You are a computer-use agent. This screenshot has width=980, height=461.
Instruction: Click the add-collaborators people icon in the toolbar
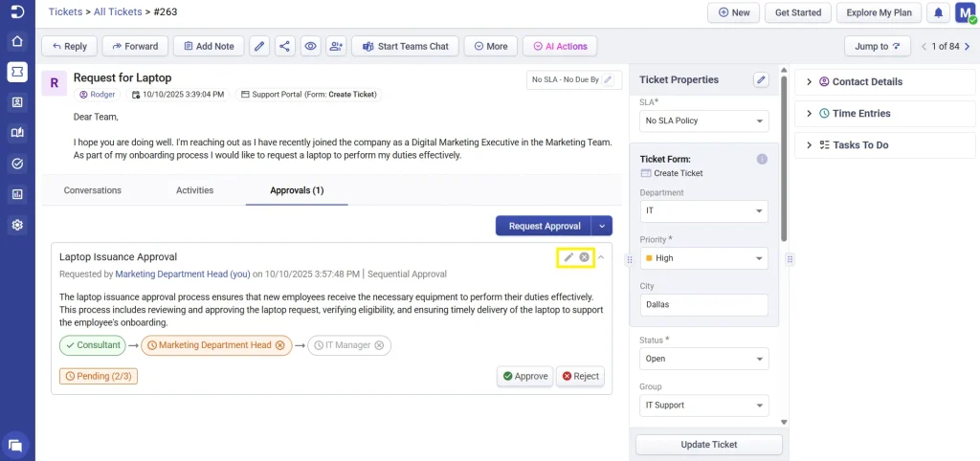[335, 46]
